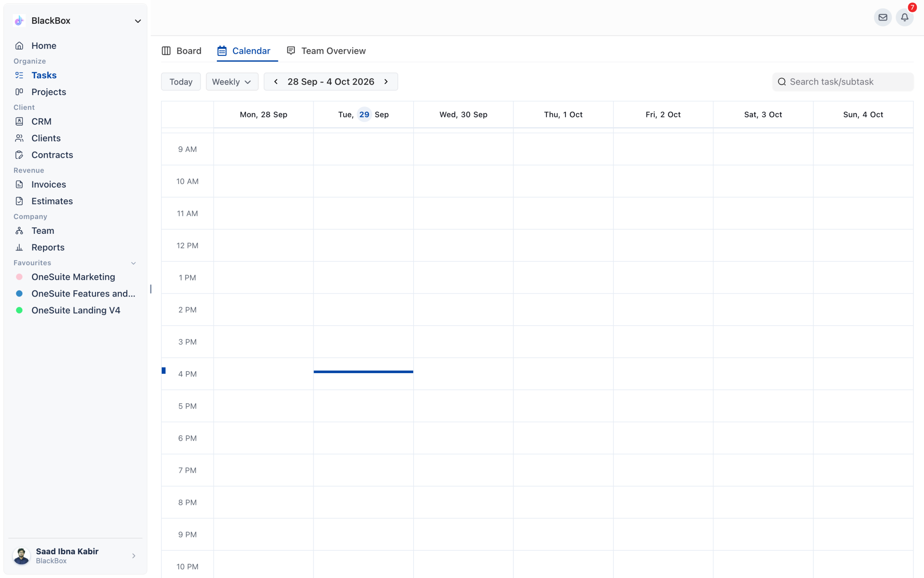The image size is (924, 578).
Task: Open the mail inbox icon
Action: (x=882, y=17)
